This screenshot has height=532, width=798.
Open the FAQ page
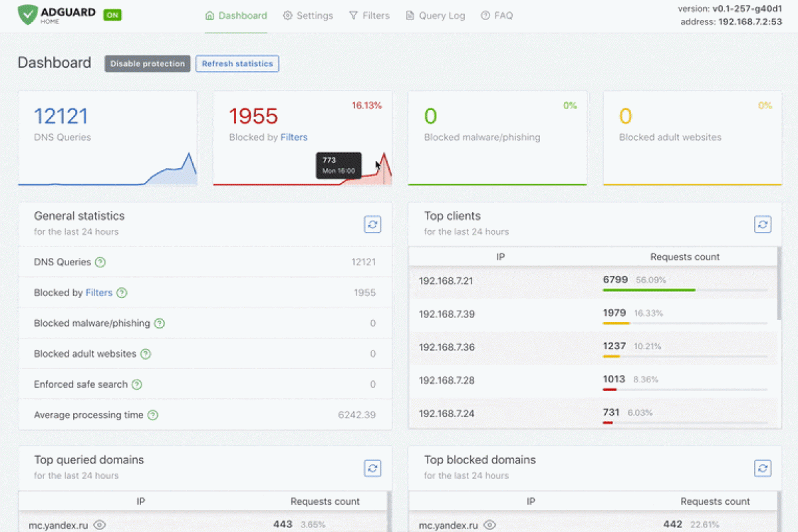click(497, 15)
